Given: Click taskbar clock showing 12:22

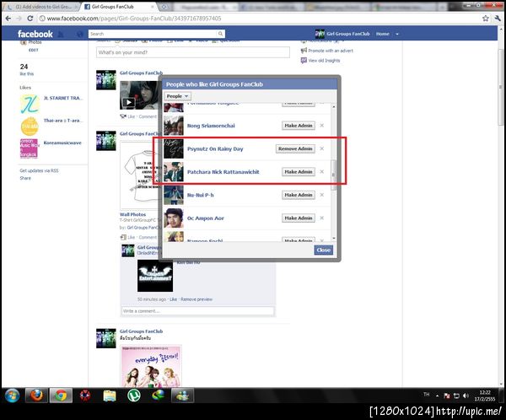Looking at the screenshot, I should tap(485, 396).
